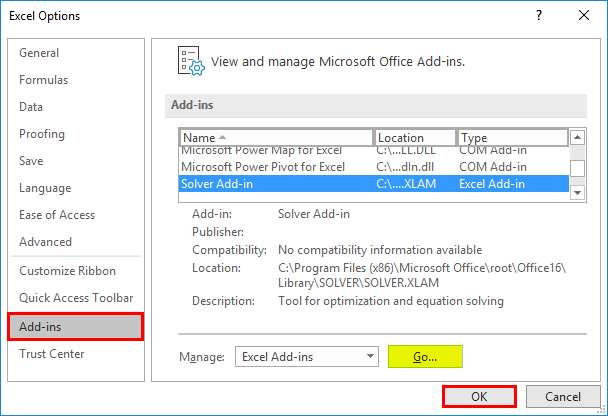Switch to the Formulas category
The width and height of the screenshot is (608, 416).
click(42, 80)
